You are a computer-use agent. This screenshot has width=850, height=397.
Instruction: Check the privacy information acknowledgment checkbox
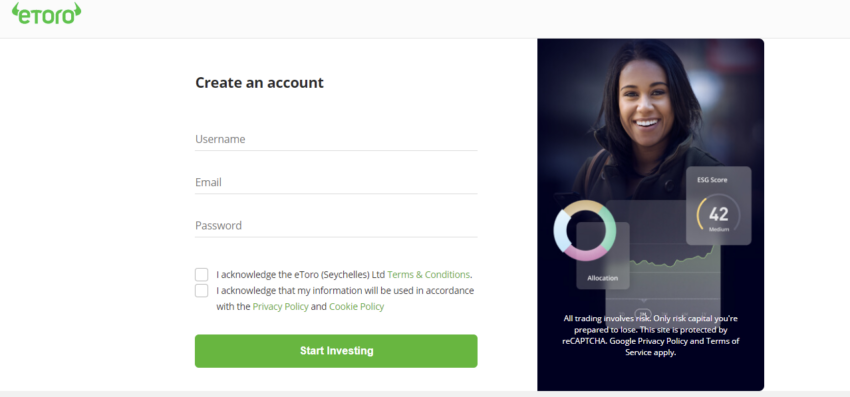tap(202, 291)
